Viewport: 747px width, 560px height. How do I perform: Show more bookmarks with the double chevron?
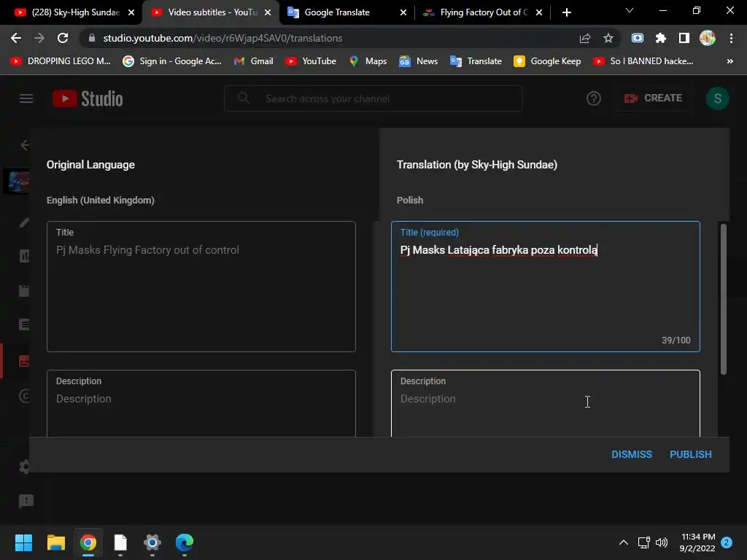pos(729,61)
